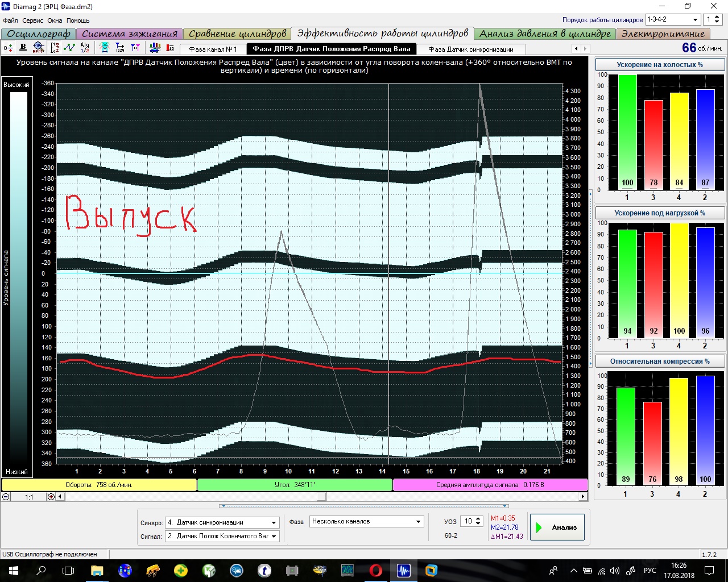Click the green zigzag graph icon
728x582 pixels.
(69, 48)
